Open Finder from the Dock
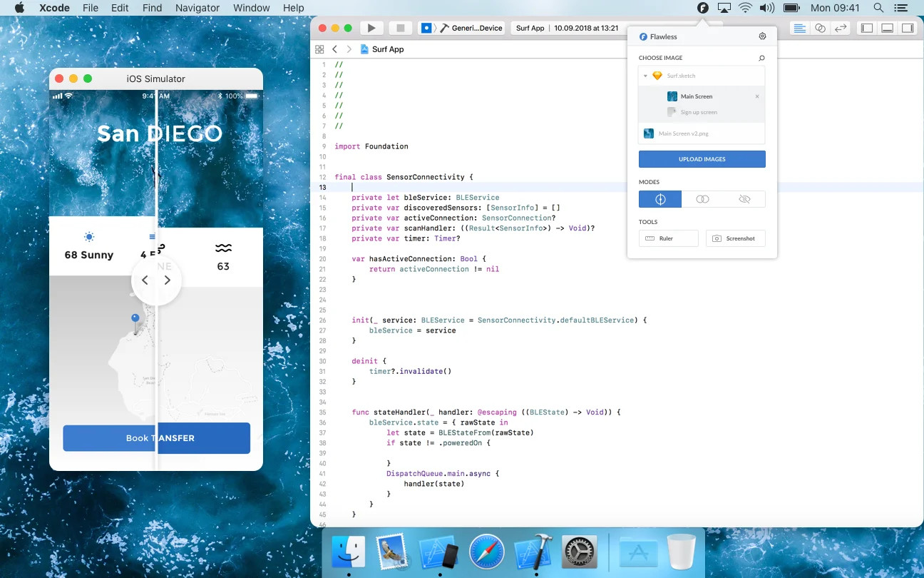The width and height of the screenshot is (924, 578). [x=349, y=552]
